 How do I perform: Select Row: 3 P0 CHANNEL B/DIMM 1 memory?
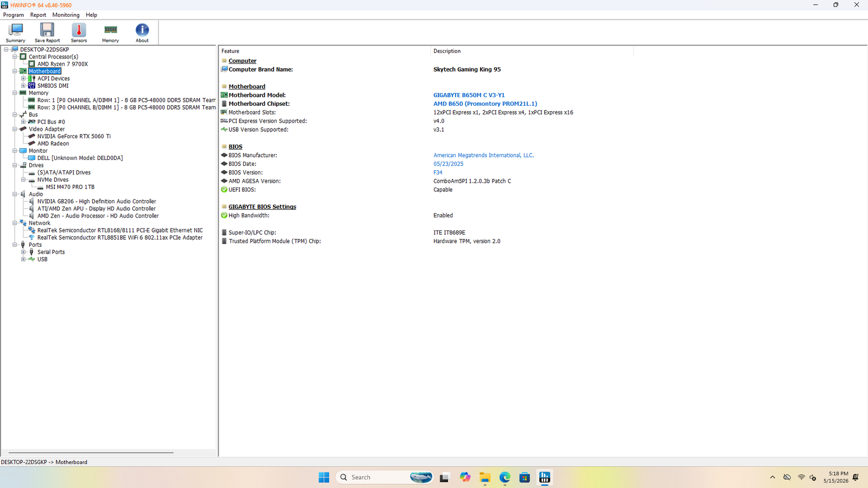coord(126,107)
